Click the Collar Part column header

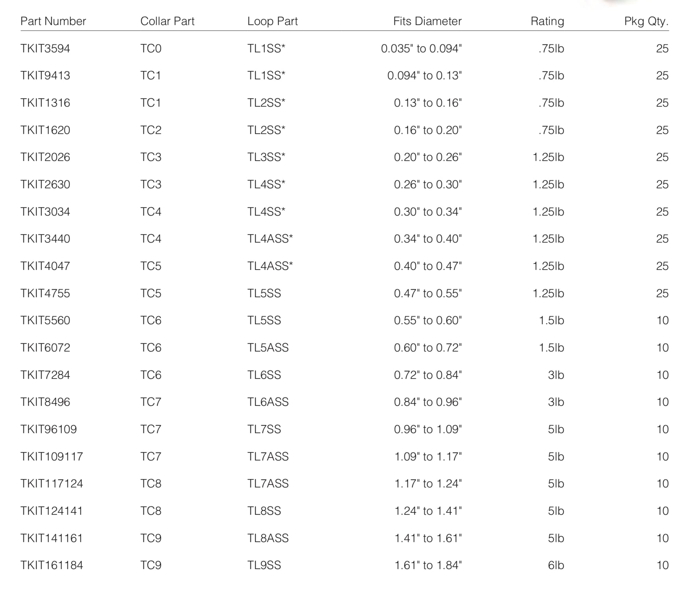click(x=167, y=21)
